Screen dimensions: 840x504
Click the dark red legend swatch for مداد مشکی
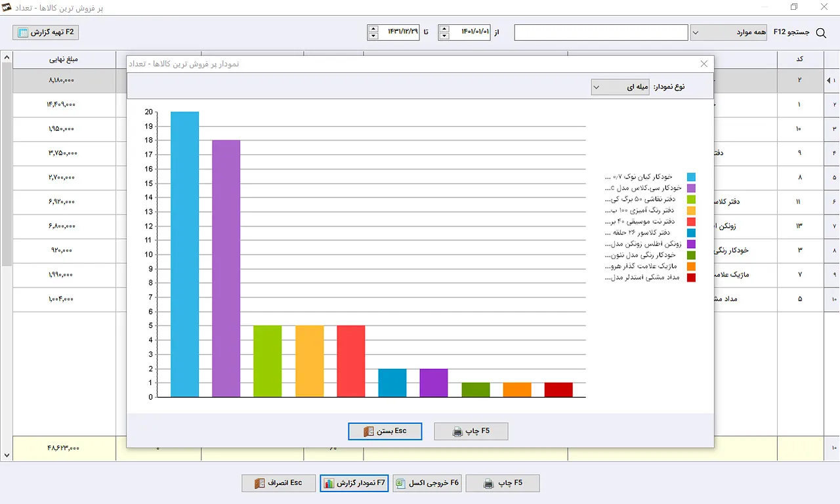pos(691,278)
